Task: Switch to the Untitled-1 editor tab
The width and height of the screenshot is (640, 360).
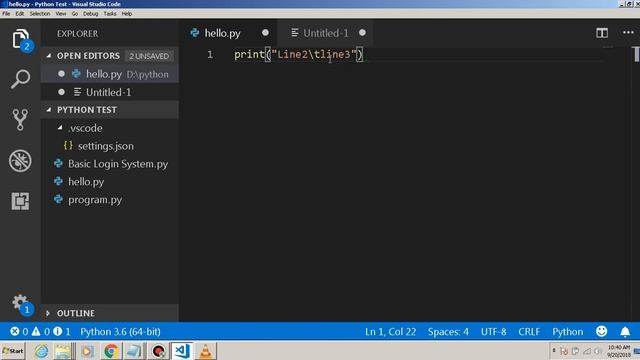Action: click(326, 33)
